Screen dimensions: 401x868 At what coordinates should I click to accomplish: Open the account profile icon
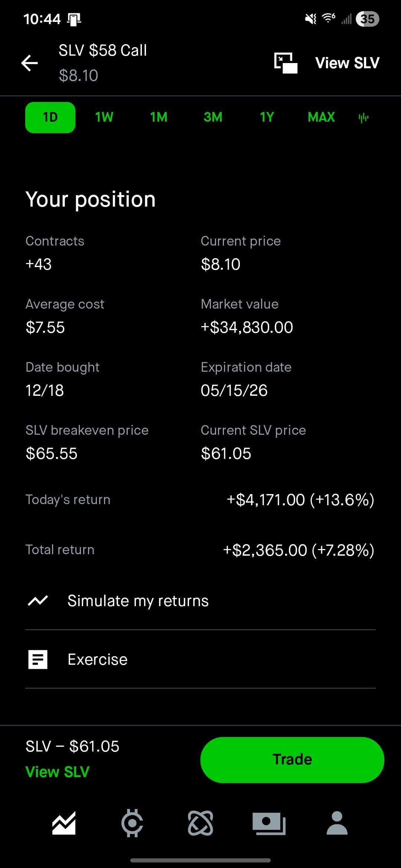[337, 823]
